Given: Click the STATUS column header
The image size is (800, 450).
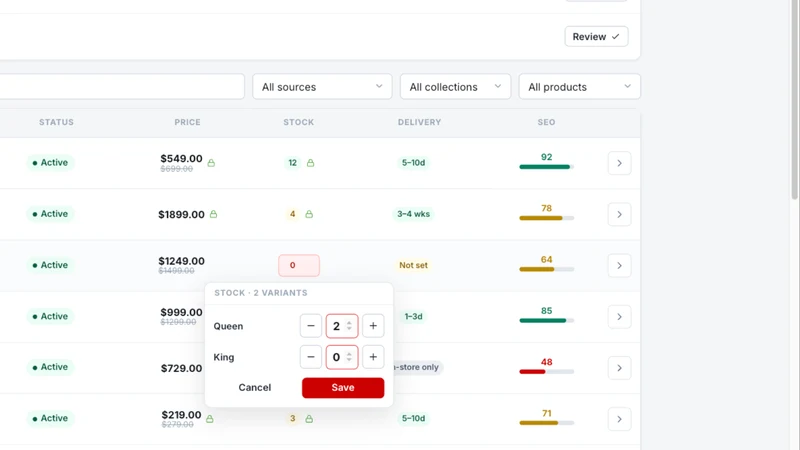Looking at the screenshot, I should click(x=56, y=122).
